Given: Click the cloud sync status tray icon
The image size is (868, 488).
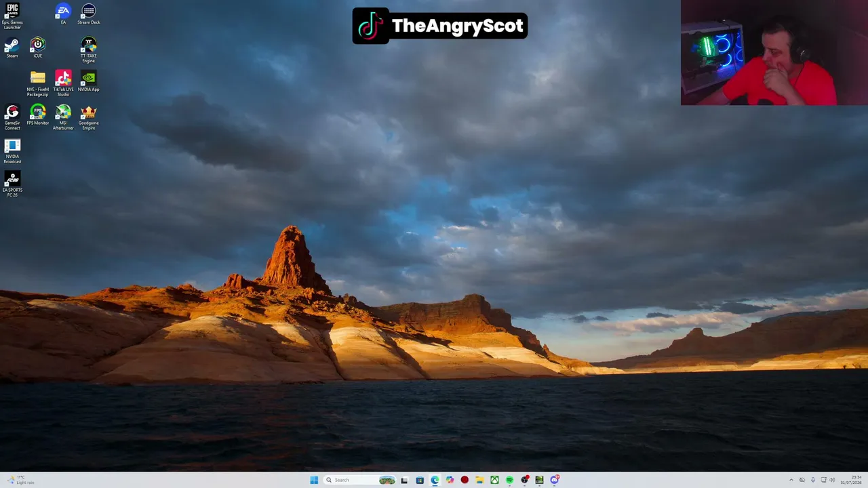Looking at the screenshot, I should pyautogui.click(x=802, y=480).
